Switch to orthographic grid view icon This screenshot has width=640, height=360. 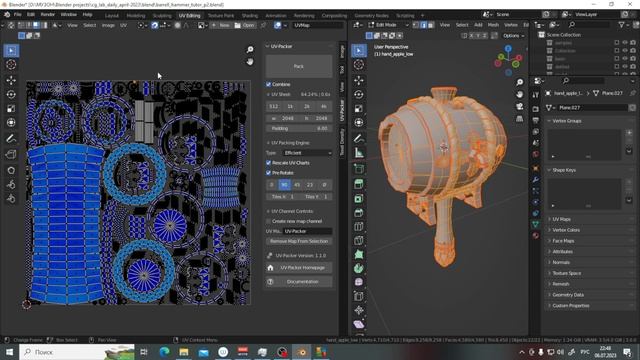pos(520,119)
